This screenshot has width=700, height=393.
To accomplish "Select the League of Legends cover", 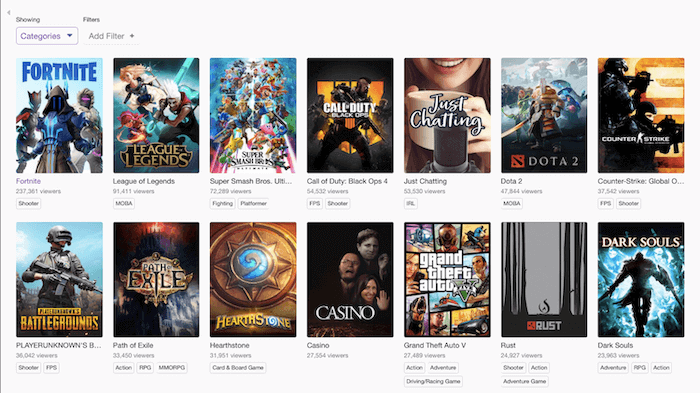I will (x=156, y=115).
